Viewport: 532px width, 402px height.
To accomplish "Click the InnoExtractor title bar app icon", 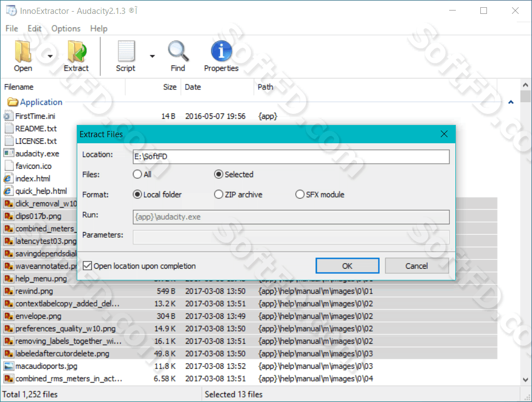I will (11, 11).
